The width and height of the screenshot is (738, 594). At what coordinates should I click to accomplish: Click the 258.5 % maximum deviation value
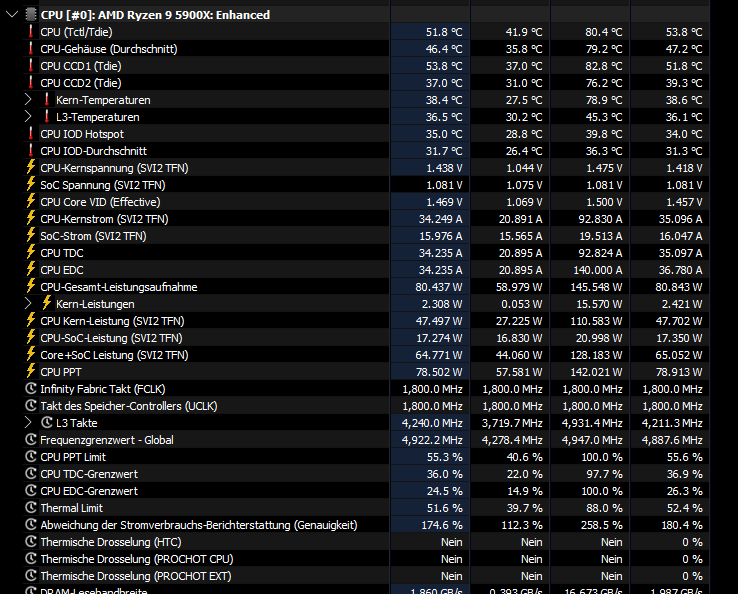tap(602, 525)
